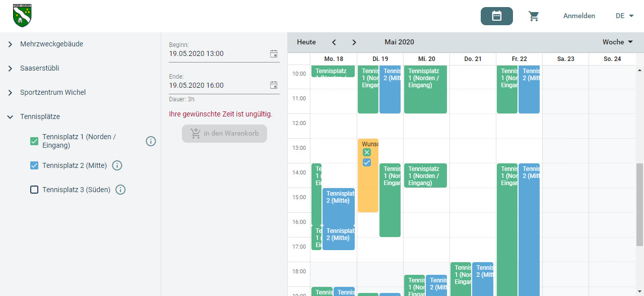Collapse the Tennisplätze category
The height and width of the screenshot is (296, 644).
click(10, 117)
